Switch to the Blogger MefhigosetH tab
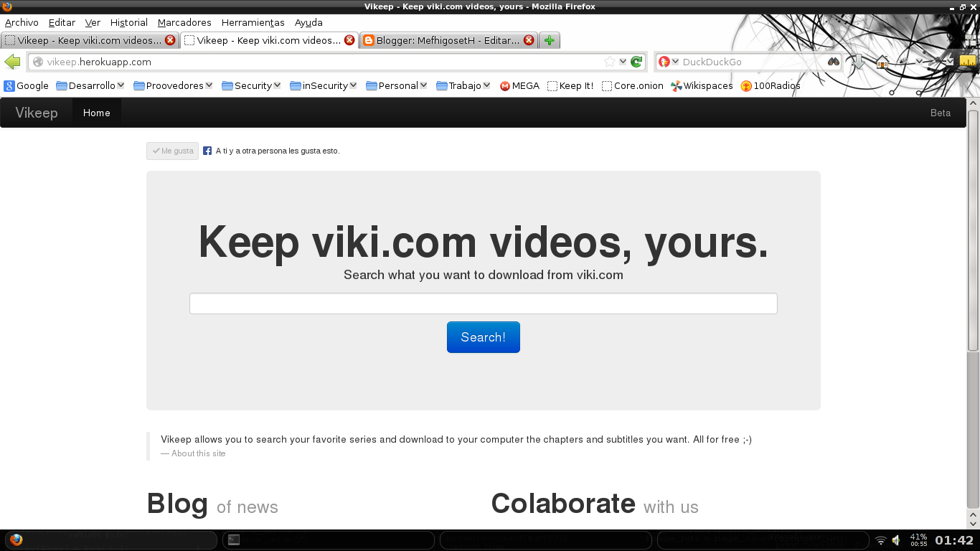 pos(448,40)
